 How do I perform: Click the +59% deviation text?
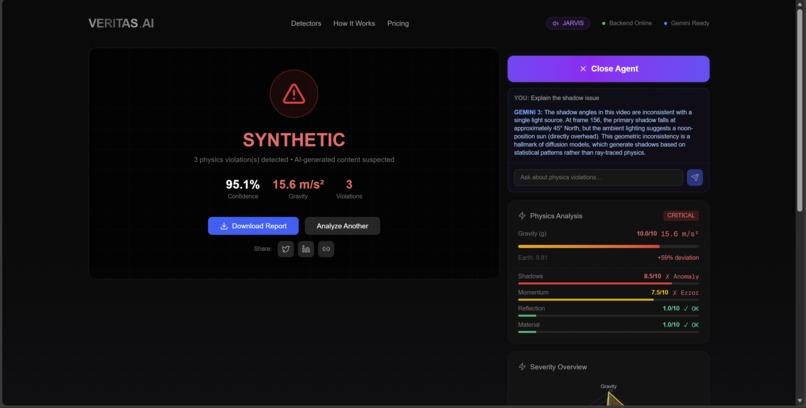678,258
